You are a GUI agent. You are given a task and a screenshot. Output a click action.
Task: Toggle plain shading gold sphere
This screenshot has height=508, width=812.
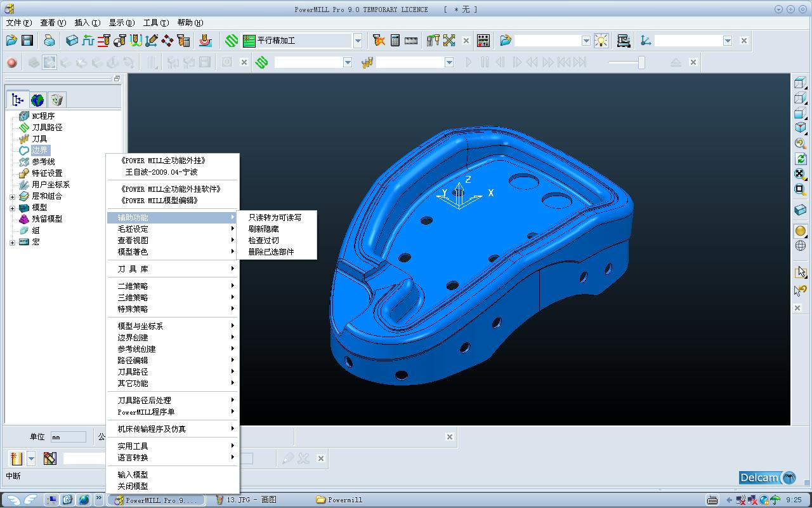[801, 231]
